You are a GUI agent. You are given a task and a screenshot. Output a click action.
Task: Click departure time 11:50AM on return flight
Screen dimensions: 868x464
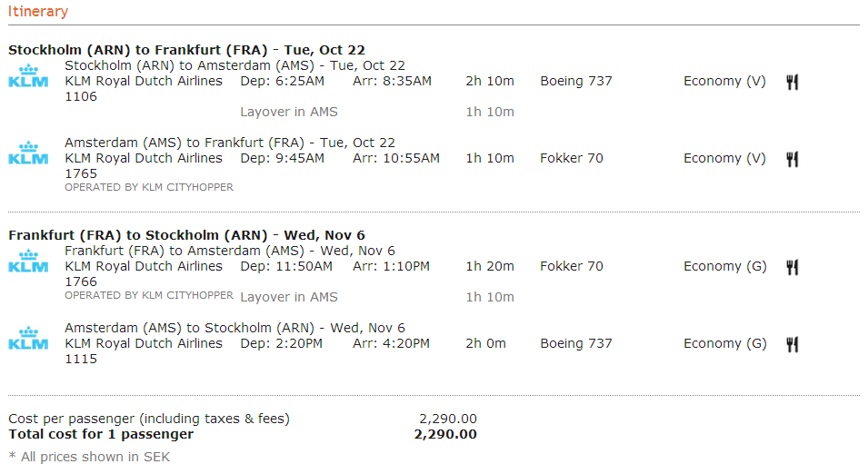(298, 267)
